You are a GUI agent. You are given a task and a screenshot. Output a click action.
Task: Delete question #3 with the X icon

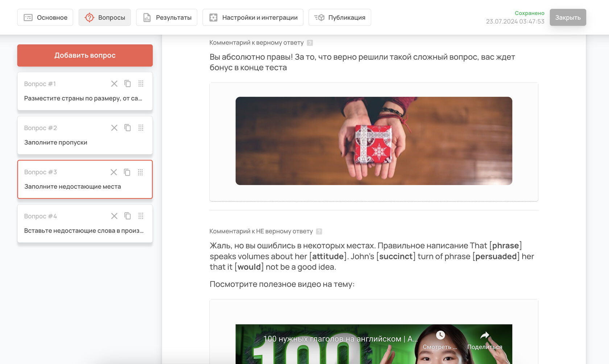tap(114, 172)
